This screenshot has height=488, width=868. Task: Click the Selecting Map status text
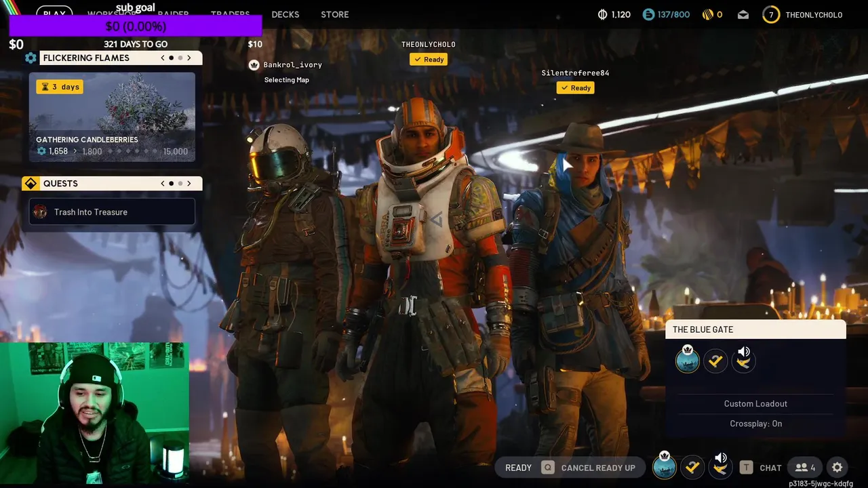click(x=287, y=80)
